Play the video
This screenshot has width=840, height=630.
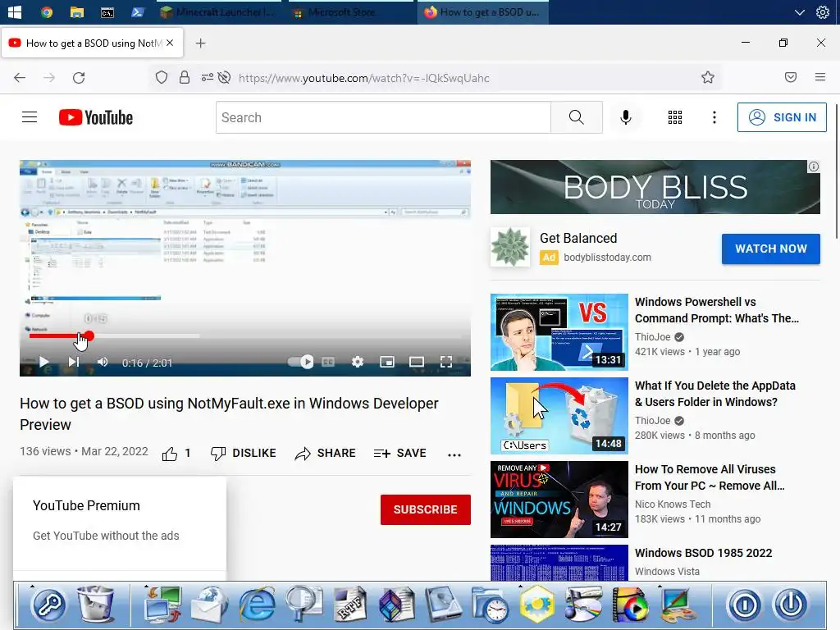point(44,362)
